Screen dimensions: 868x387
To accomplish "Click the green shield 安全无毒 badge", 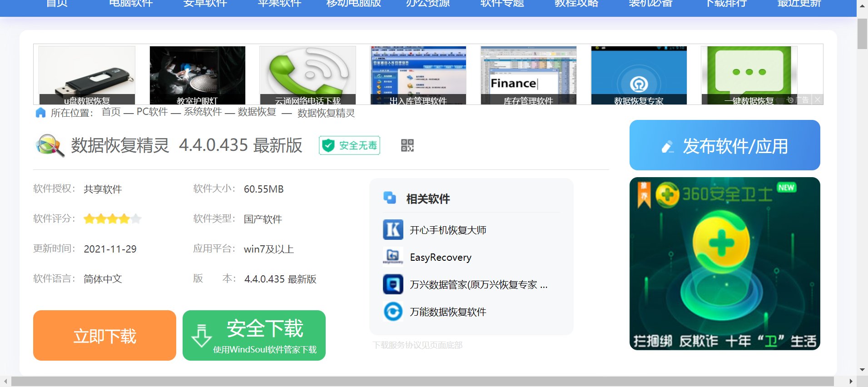I will (x=349, y=145).
